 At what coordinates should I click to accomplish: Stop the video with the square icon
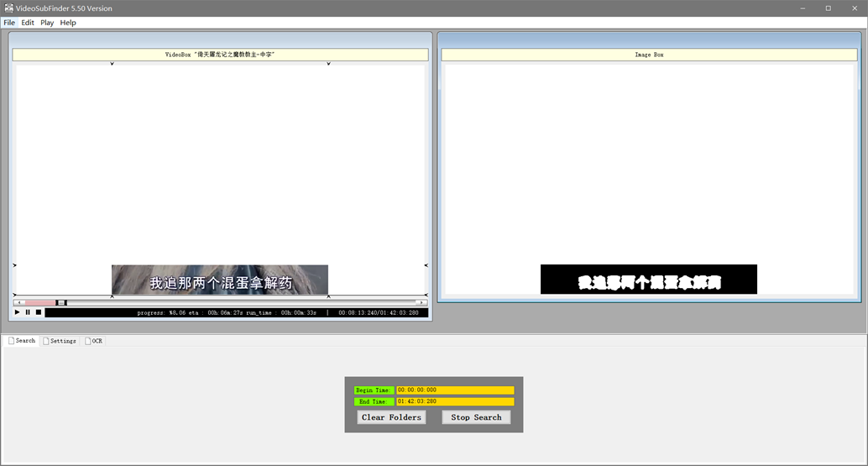(39, 312)
